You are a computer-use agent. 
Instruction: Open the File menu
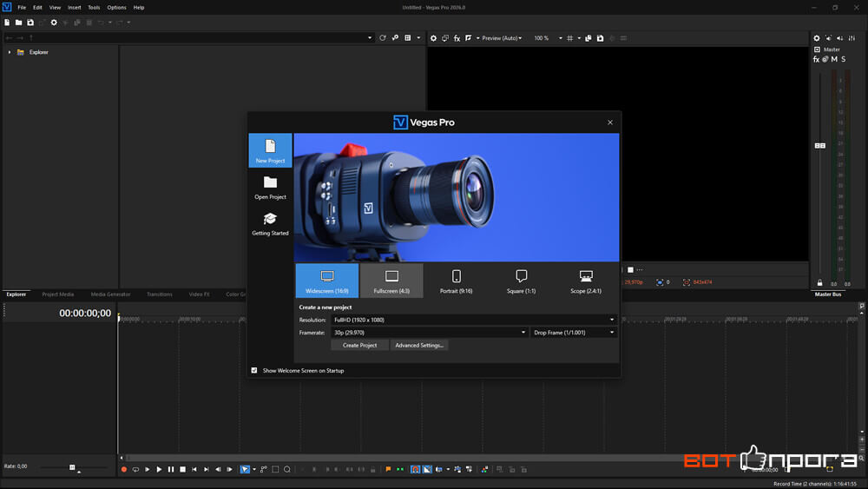(x=22, y=8)
